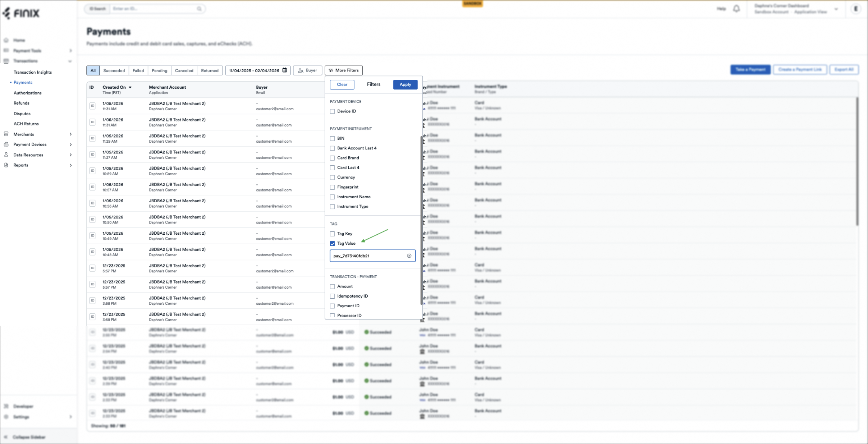The height and width of the screenshot is (444, 868).
Task: Click the Tag Value input field
Action: (367, 256)
